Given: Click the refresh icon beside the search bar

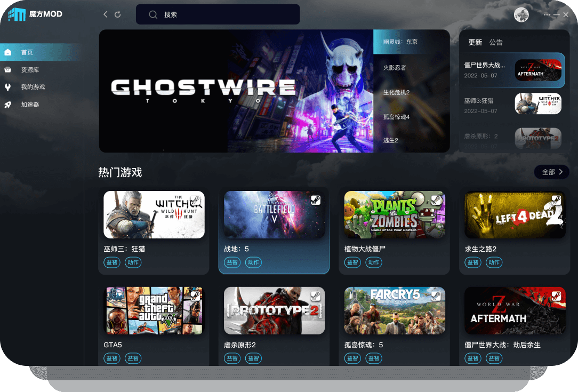Looking at the screenshot, I should (x=118, y=14).
